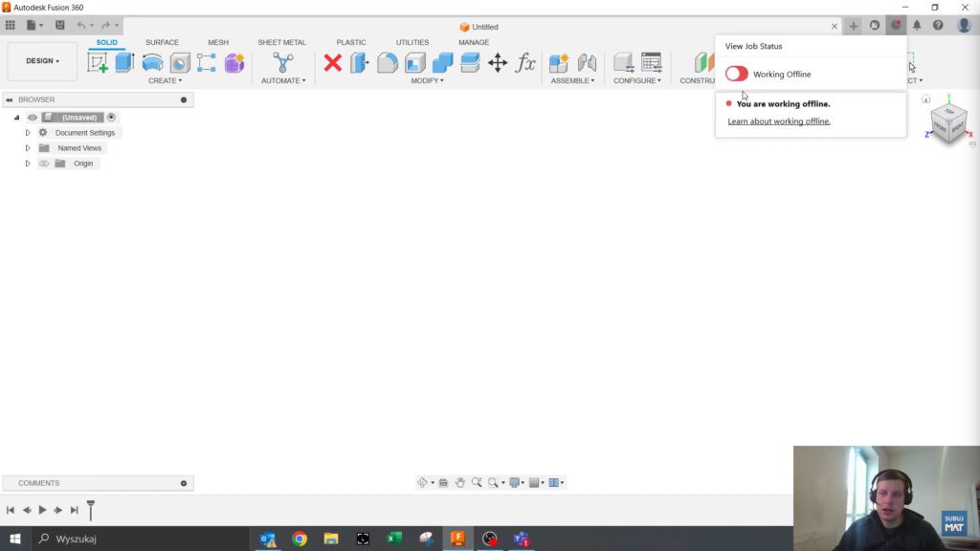Image resolution: width=980 pixels, height=551 pixels.
Task: Select the Move/Copy arrows tool
Action: 498,62
